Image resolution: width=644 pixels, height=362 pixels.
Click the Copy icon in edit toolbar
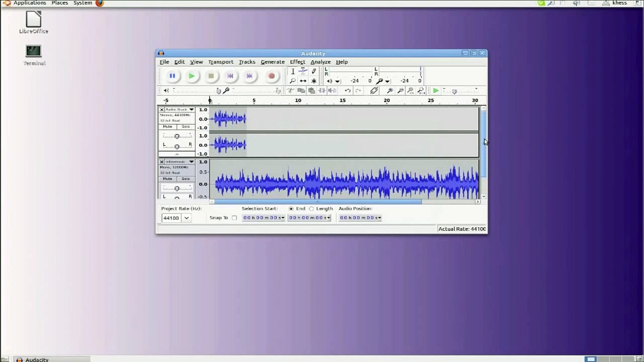[x=301, y=90]
